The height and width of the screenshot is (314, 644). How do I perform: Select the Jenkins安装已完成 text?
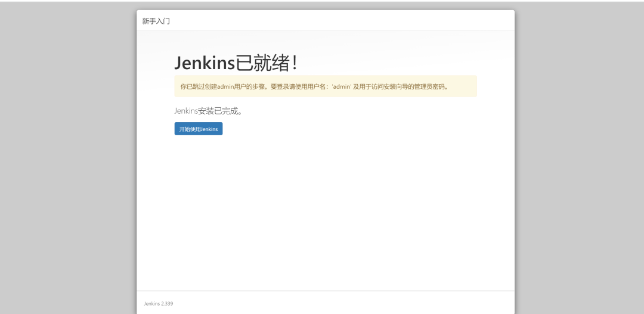point(209,111)
